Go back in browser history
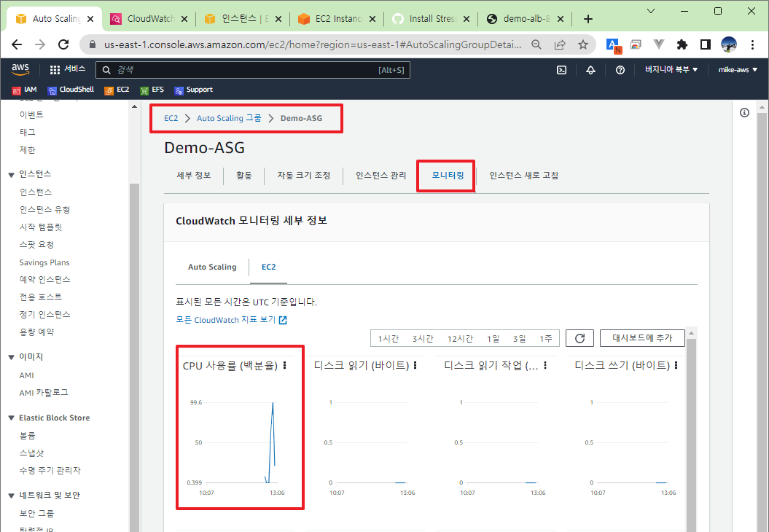 tap(17, 44)
